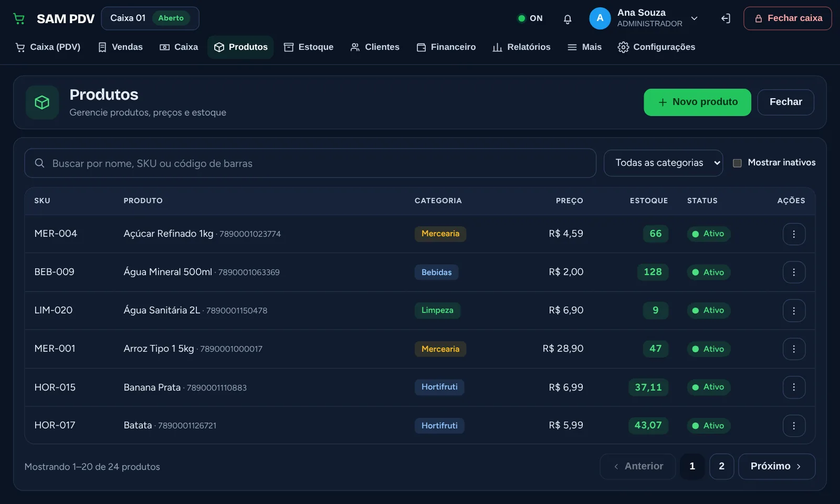Open Configurações settings
This screenshot has height=504, width=840.
(656, 47)
